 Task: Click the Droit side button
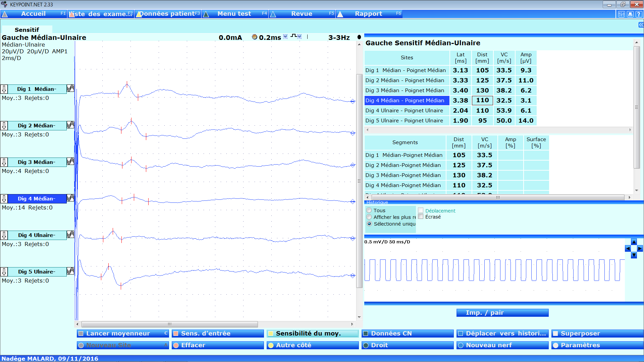pos(408,345)
